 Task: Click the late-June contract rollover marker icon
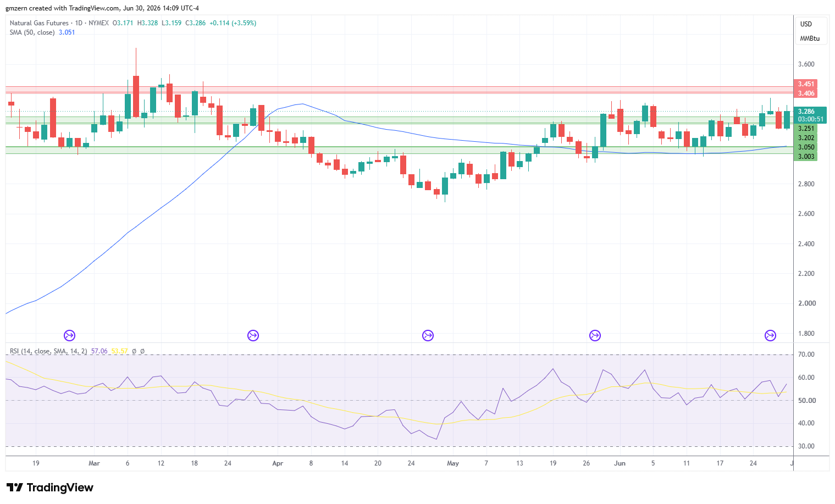point(771,335)
